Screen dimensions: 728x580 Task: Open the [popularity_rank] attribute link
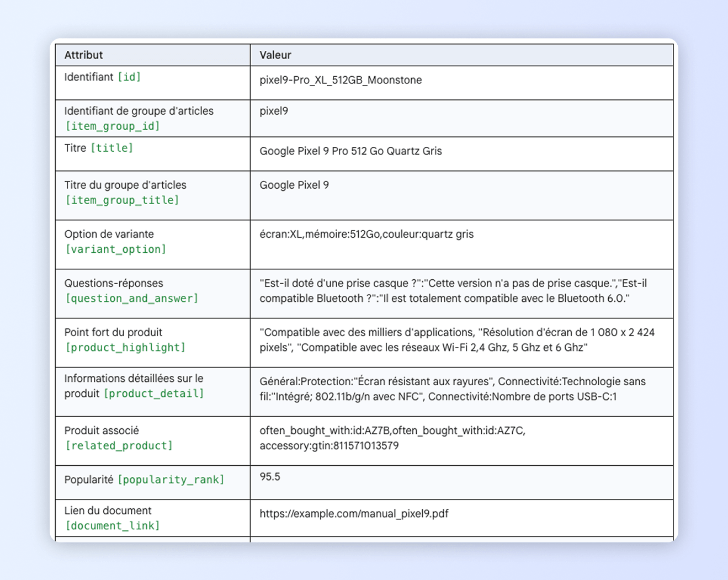tap(171, 480)
